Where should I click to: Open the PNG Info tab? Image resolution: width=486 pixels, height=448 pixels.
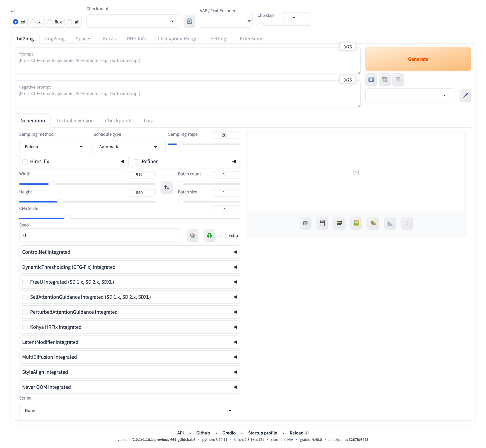136,38
